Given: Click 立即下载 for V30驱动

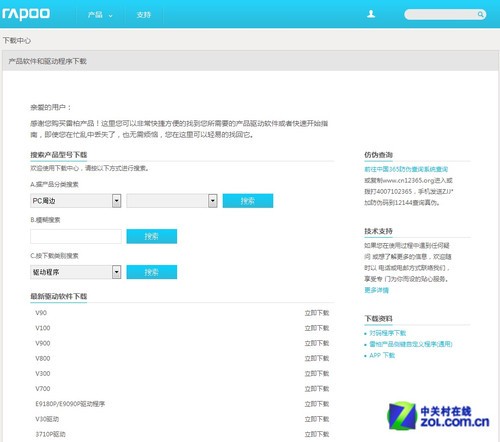Looking at the screenshot, I should [317, 419].
